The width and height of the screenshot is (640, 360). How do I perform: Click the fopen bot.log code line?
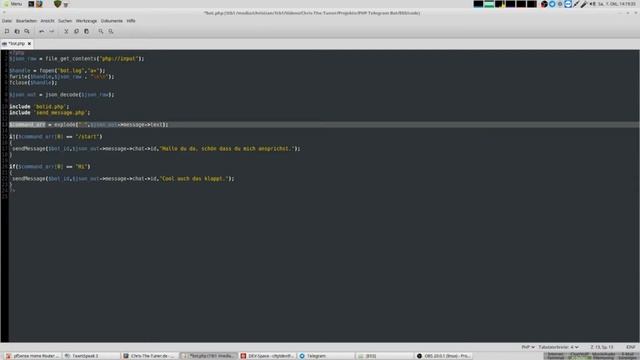(57, 71)
